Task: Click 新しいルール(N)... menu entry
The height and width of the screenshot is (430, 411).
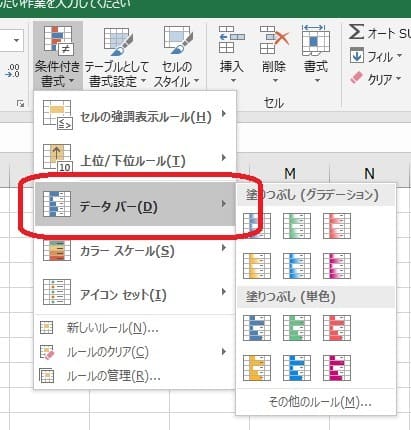Action: point(135,328)
